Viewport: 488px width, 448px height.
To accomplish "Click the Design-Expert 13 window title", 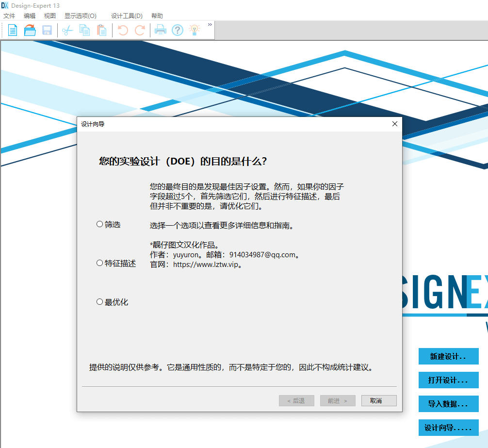I will click(x=35, y=6).
